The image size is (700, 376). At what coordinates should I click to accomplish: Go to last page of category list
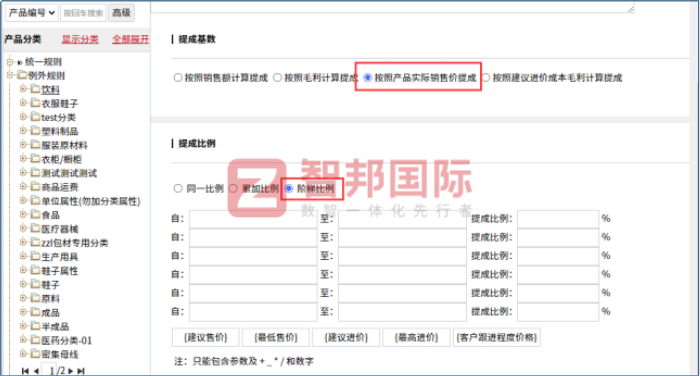[x=81, y=371]
